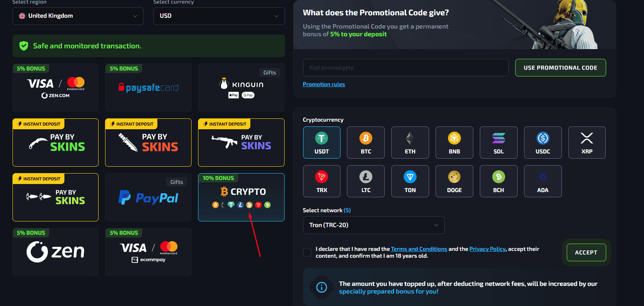The width and height of the screenshot is (644, 306).
Task: Choose the BTC Bitcoin icon
Action: [365, 143]
